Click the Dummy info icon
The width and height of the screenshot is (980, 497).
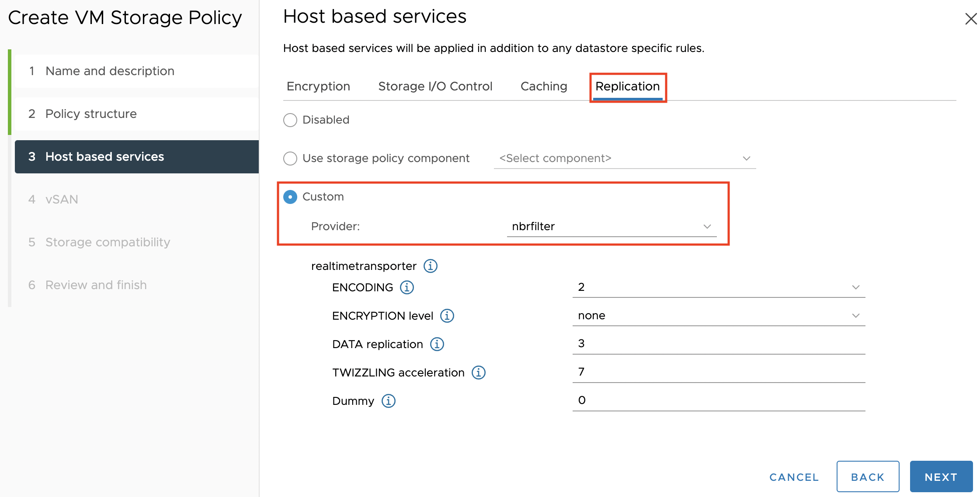[x=388, y=401]
